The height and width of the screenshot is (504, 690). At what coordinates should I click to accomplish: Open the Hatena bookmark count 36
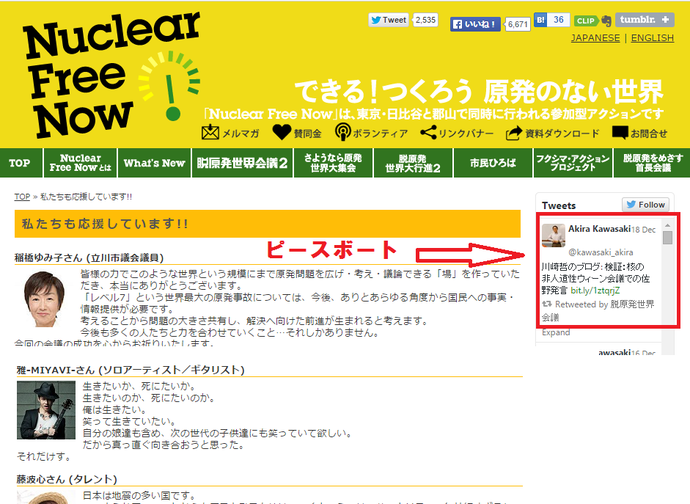[558, 20]
